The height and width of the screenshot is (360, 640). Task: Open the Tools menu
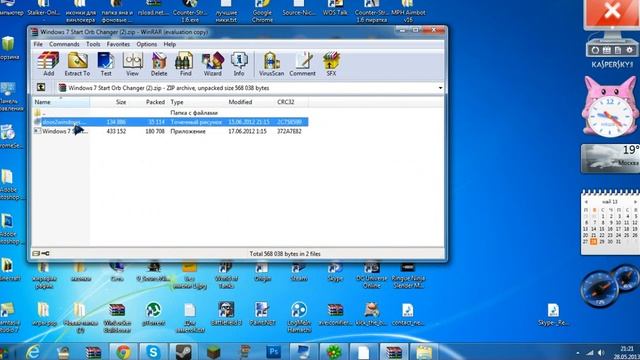(93, 44)
